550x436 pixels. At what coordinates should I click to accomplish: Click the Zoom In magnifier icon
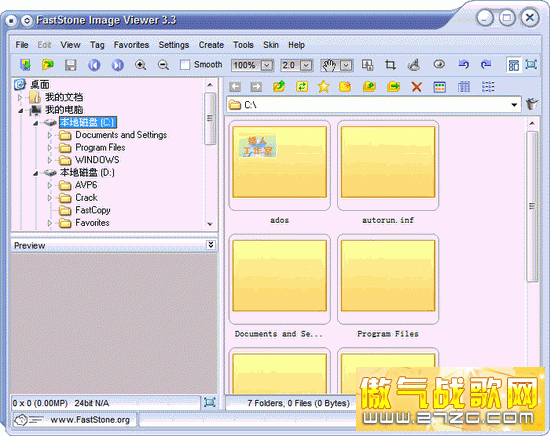pos(140,65)
